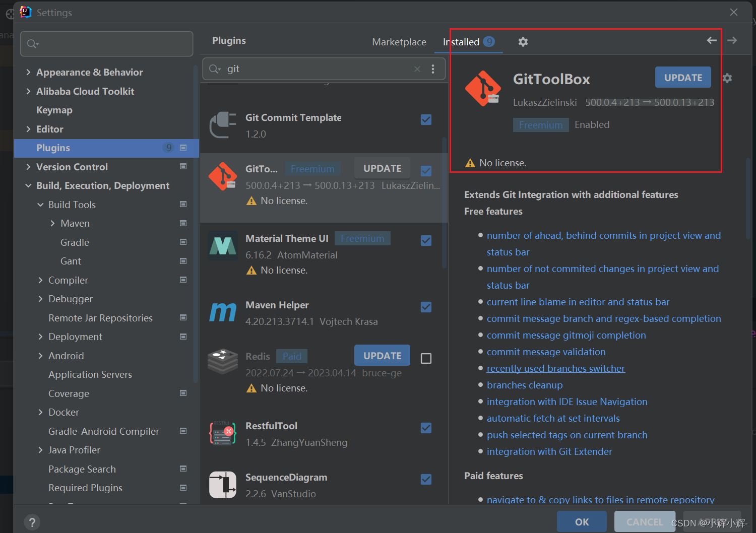Select Maven Helper plugin icon
This screenshot has width=756, height=533.
pos(223,312)
